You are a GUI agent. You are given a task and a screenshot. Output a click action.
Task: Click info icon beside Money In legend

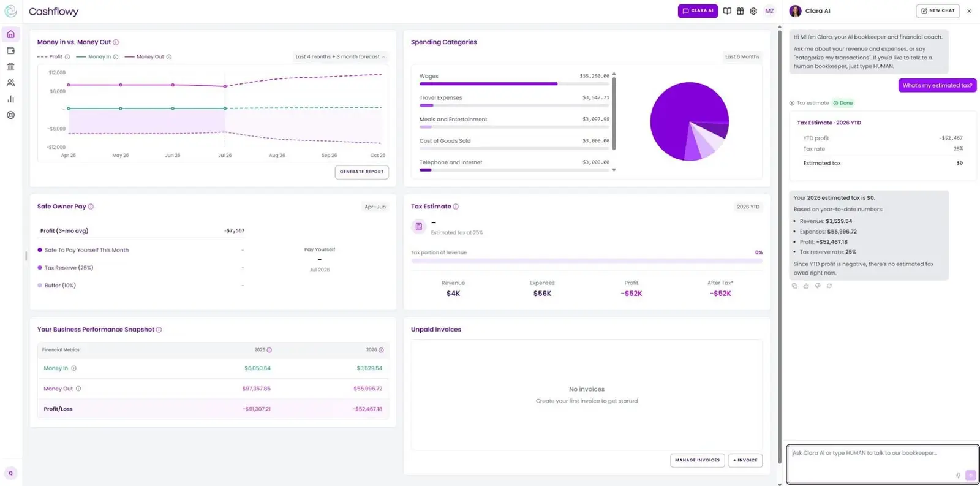116,57
